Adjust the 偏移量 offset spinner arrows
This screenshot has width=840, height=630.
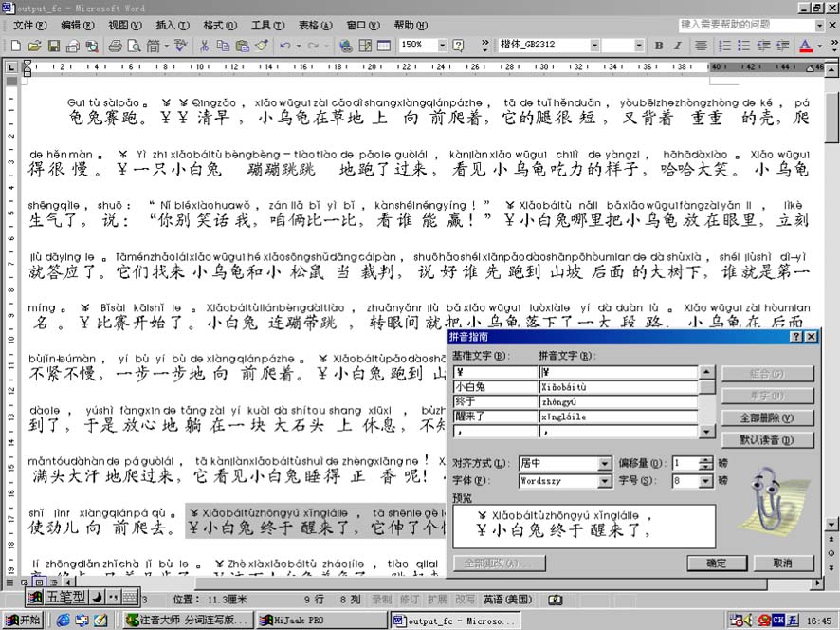(706, 463)
